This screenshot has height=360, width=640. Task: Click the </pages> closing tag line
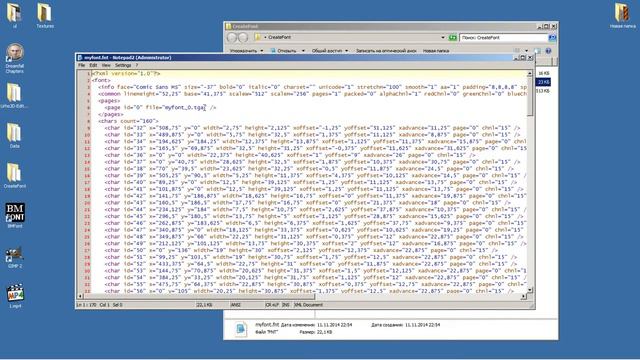(111, 114)
